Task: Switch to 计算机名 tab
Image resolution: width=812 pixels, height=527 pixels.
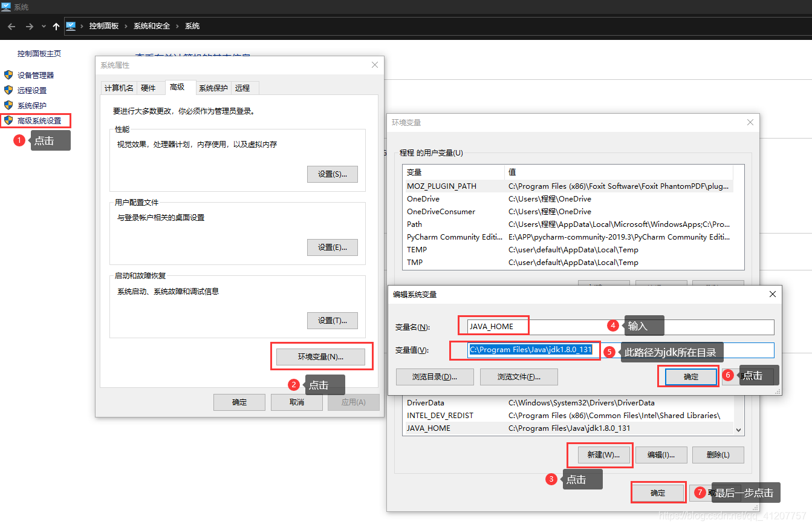Action: click(119, 88)
